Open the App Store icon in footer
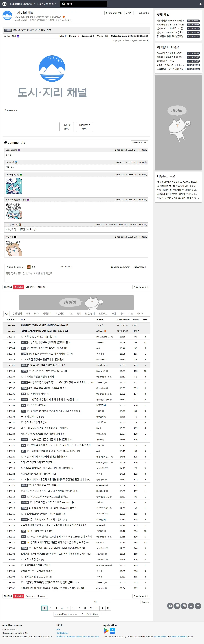Screen dimensions: 204x644 (113, 631)
